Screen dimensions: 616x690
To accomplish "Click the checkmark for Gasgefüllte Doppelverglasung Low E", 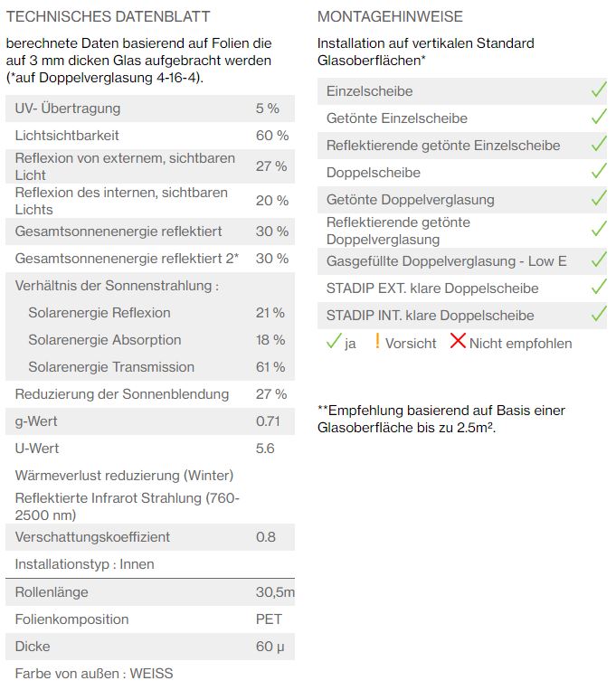I will coord(599,260).
